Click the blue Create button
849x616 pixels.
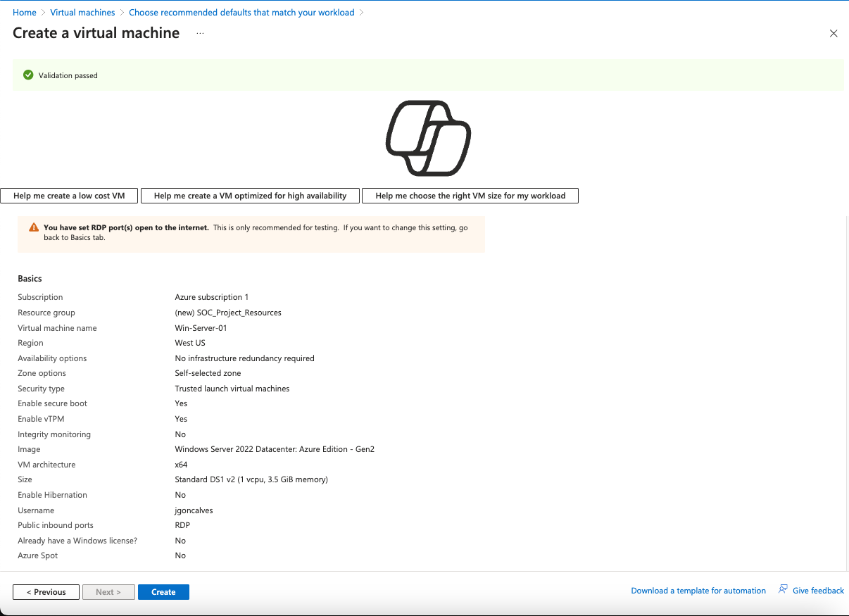tap(163, 592)
